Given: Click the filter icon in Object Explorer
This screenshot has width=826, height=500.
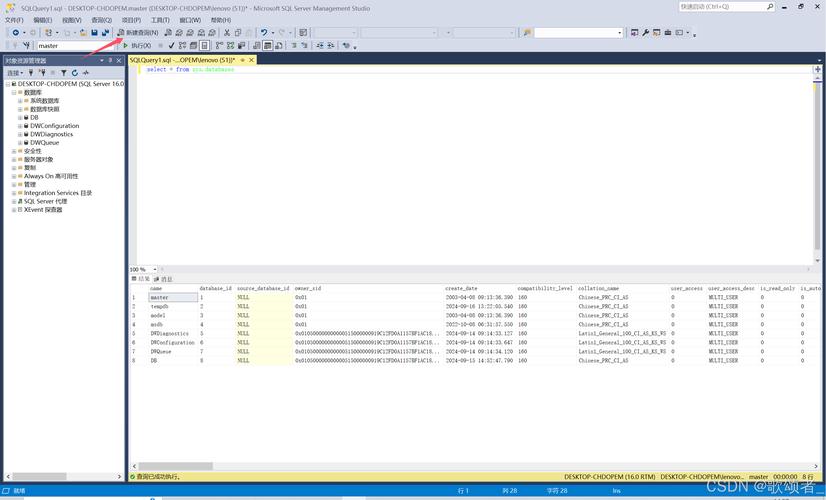Looking at the screenshot, I should [x=64, y=73].
